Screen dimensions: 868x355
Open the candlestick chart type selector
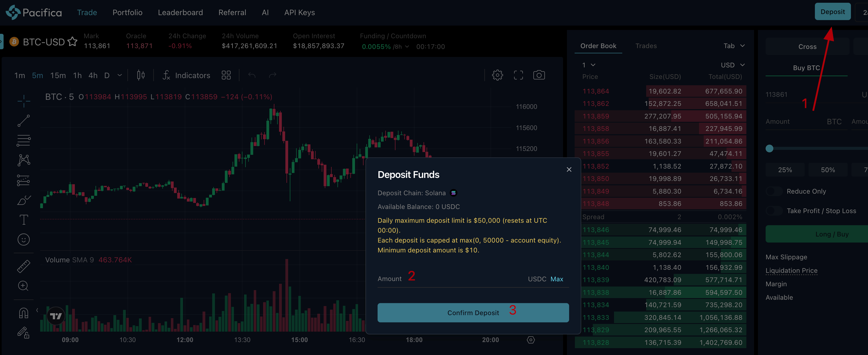(x=141, y=75)
